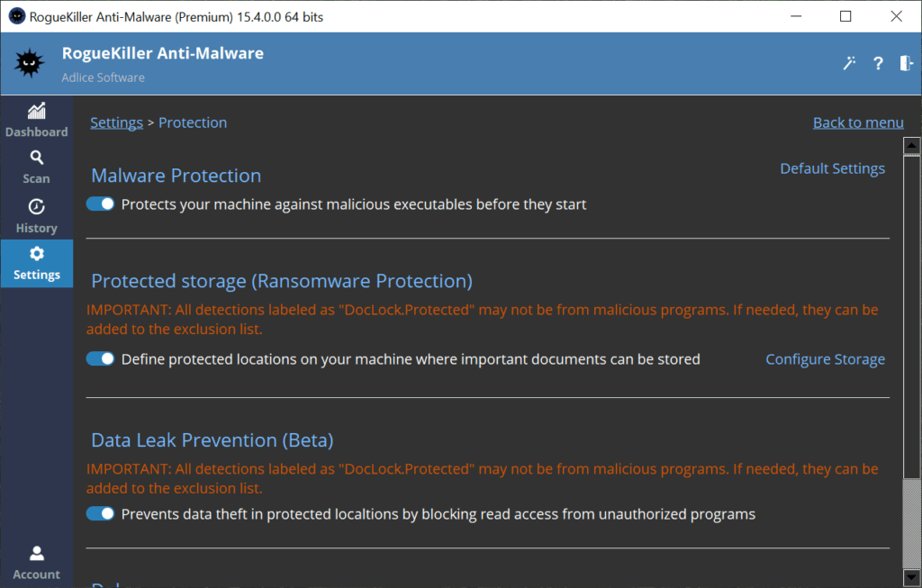Click the Settings breadcrumb link

pyautogui.click(x=116, y=122)
